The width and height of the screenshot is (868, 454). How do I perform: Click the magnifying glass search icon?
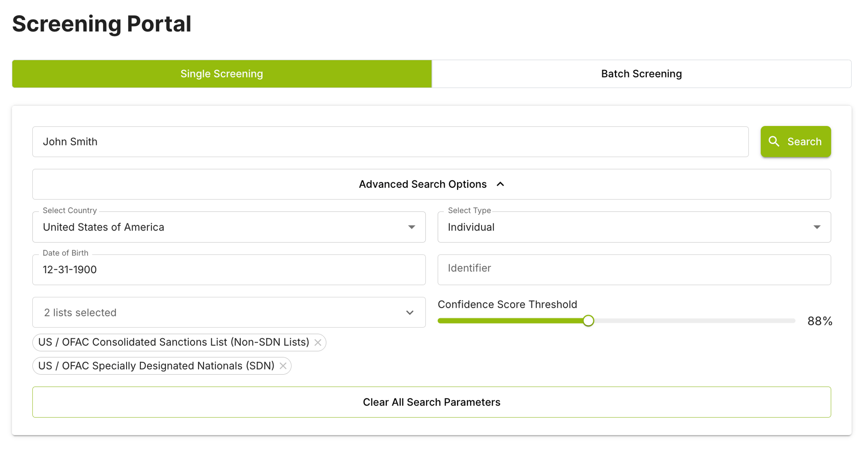click(x=773, y=142)
